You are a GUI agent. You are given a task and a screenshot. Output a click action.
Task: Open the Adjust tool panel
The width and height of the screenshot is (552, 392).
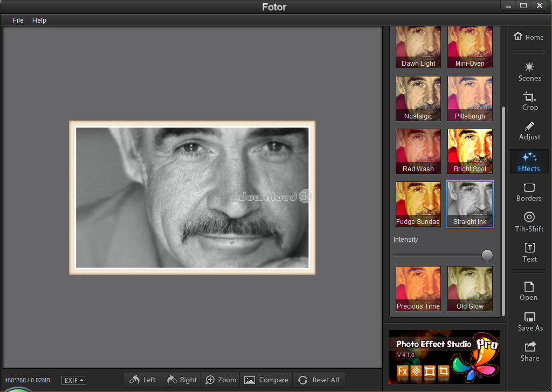tap(529, 130)
